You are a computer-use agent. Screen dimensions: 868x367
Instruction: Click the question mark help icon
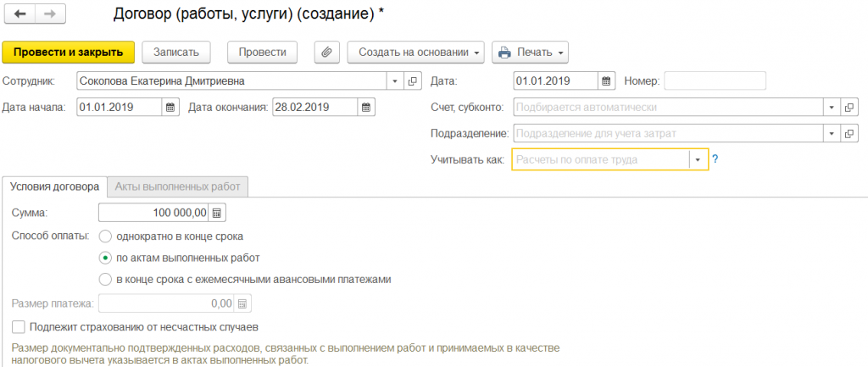(x=715, y=159)
